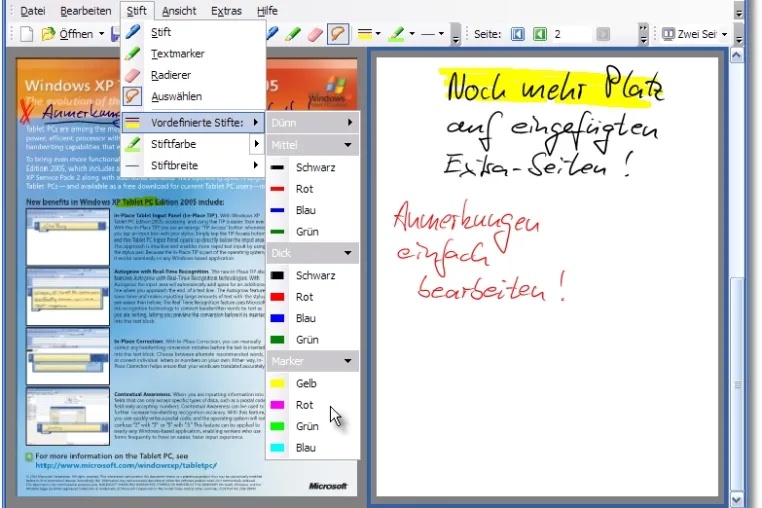Collapse the Mittel pen group
This screenshot has height=508, width=762.
pos(312,145)
